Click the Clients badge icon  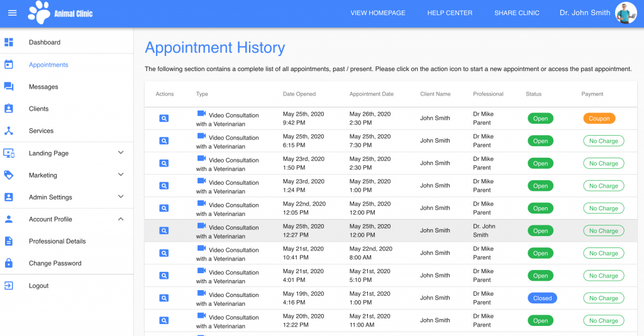click(9, 109)
